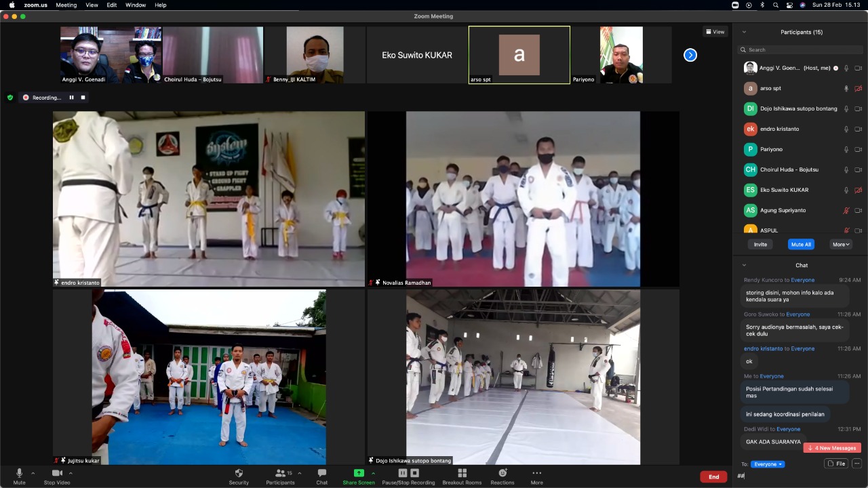Show next participants with blue arrow
The image size is (868, 488).
(690, 55)
